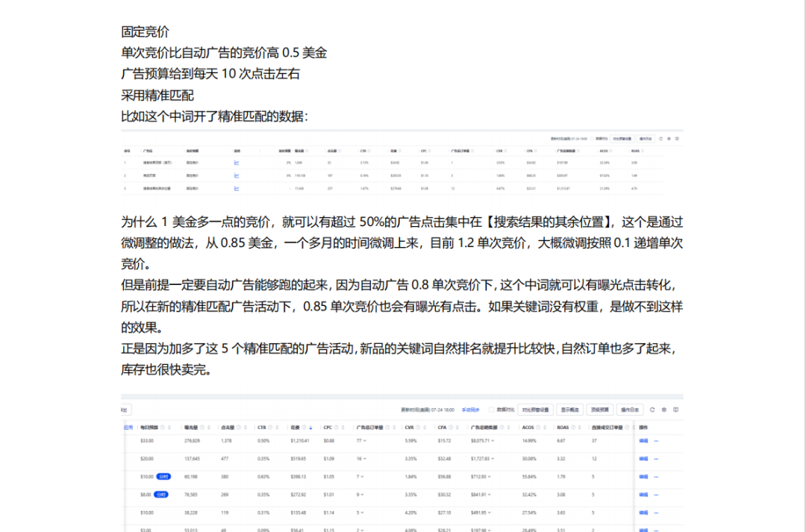Open the 操作日志 operation log
Image resolution: width=806 pixels, height=532 pixels.
(x=631, y=410)
